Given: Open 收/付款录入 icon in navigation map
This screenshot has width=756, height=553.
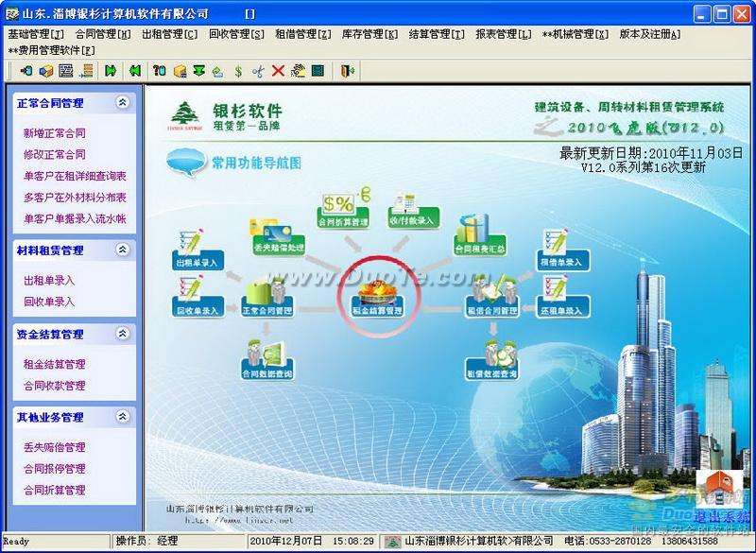Looking at the screenshot, I should click(x=414, y=210).
